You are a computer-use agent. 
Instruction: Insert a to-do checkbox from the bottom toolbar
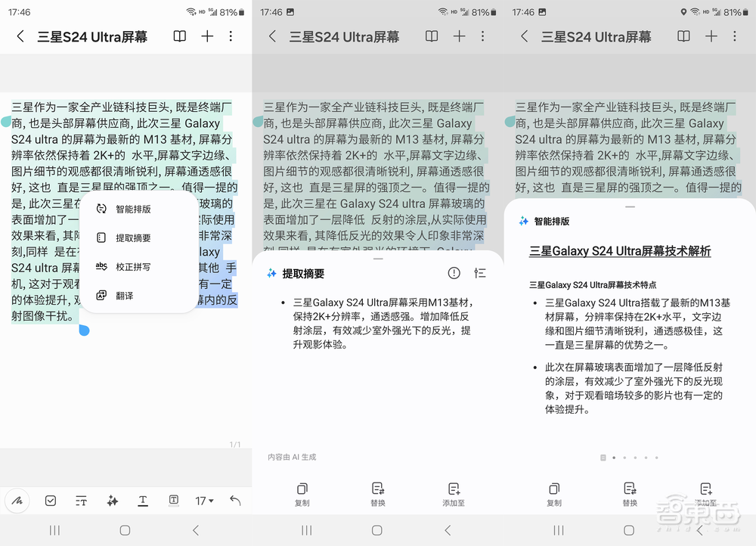click(50, 501)
